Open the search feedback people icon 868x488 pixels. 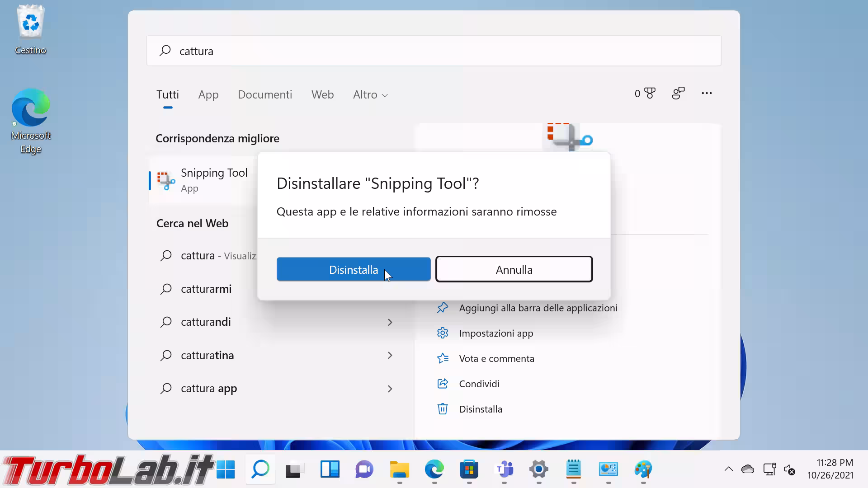click(x=678, y=94)
